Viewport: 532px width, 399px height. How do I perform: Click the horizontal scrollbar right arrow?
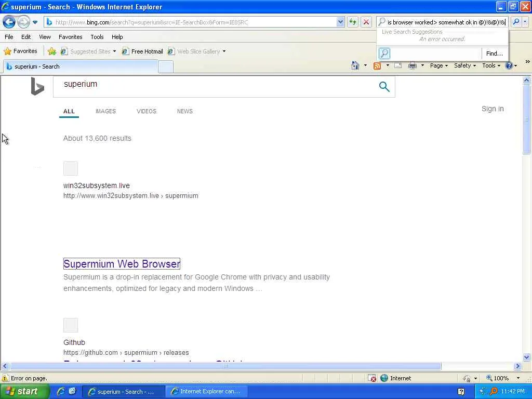tap(517, 366)
